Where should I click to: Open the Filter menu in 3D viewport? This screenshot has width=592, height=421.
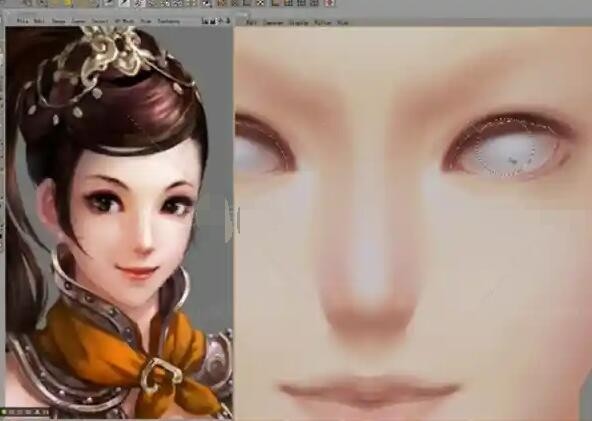[x=323, y=23]
